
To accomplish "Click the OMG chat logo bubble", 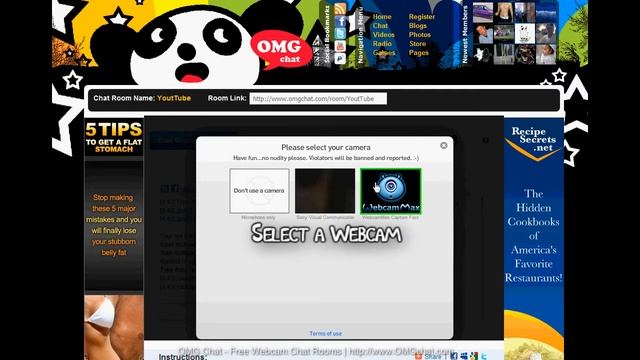I will [281, 50].
